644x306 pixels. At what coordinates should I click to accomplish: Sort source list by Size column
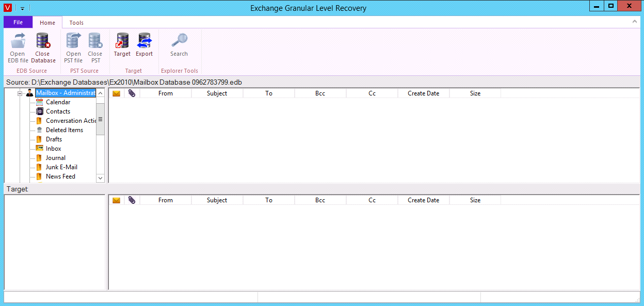point(475,93)
